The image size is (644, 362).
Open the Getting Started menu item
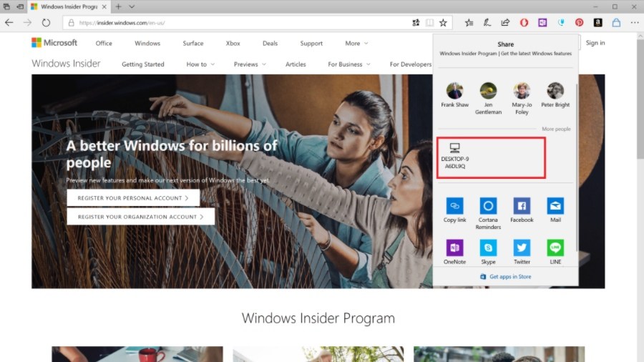[143, 64]
